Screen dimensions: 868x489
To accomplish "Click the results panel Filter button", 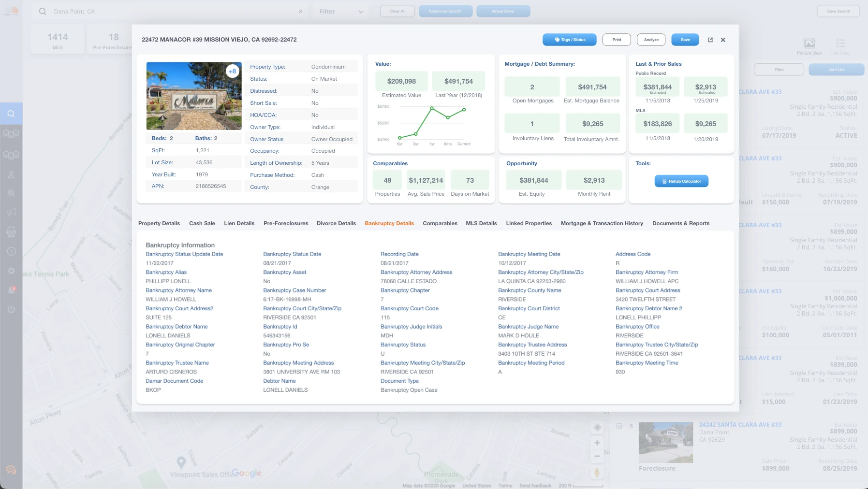I will (779, 70).
